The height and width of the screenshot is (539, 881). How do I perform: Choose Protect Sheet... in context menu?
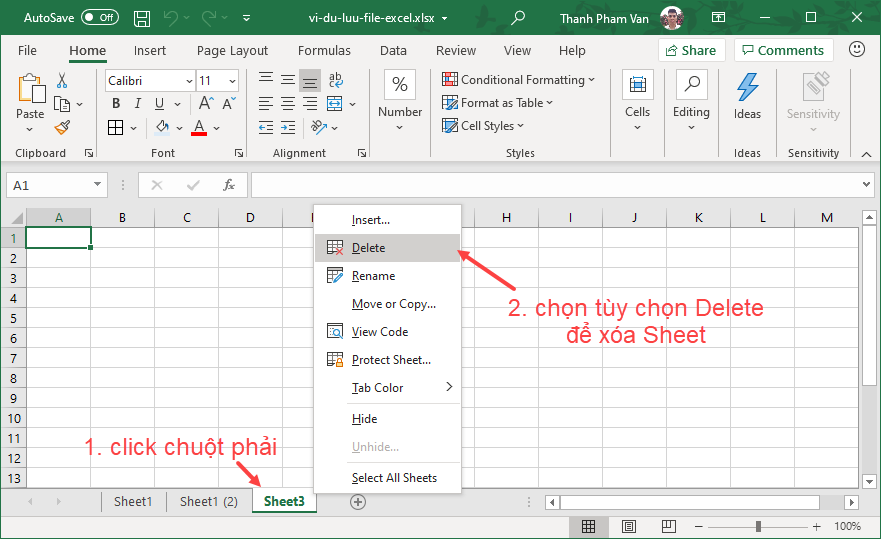pyautogui.click(x=388, y=360)
